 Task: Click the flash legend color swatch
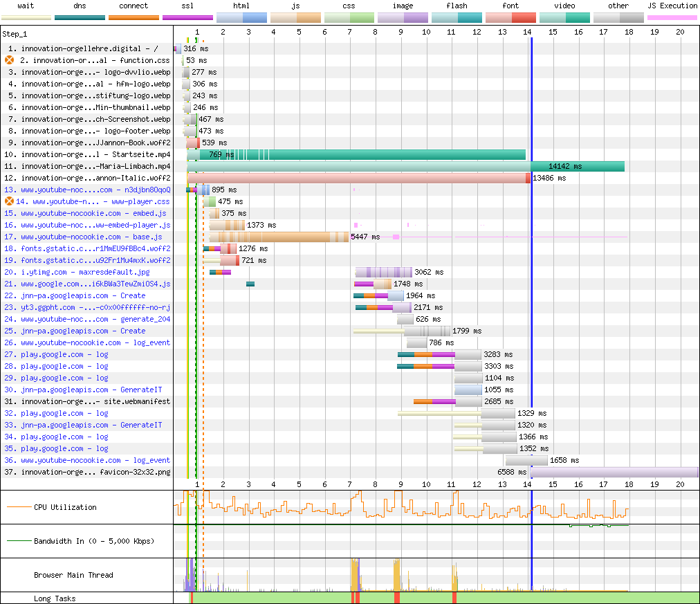pyautogui.click(x=457, y=18)
